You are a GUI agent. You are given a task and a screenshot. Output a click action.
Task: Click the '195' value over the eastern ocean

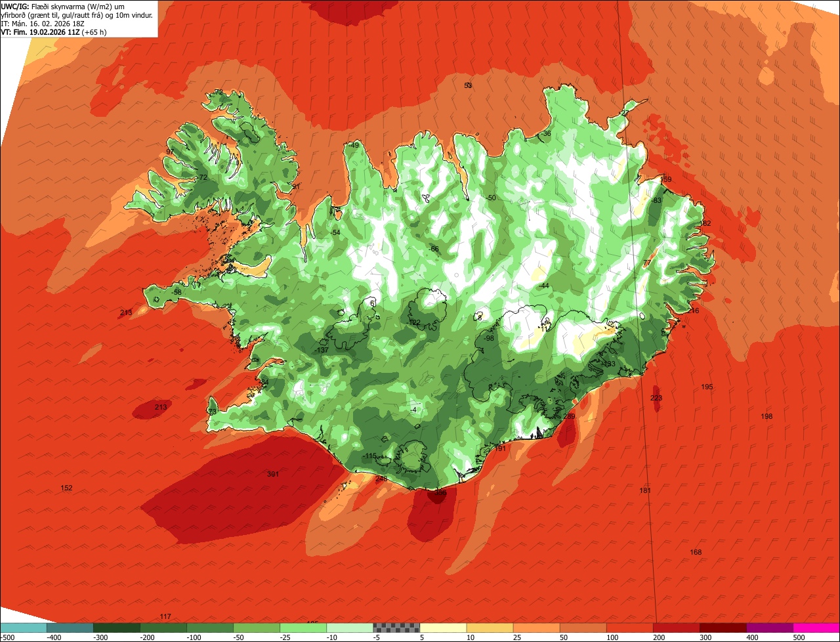pos(707,387)
